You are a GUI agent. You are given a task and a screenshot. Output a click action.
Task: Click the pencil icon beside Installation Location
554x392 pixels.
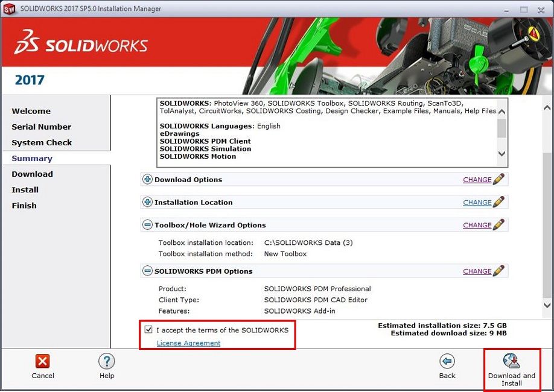(499, 202)
